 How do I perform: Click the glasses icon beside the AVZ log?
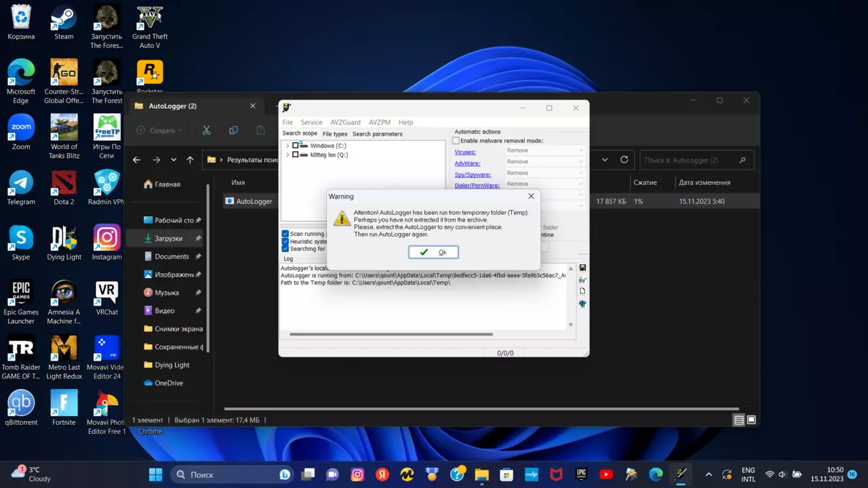tap(583, 280)
